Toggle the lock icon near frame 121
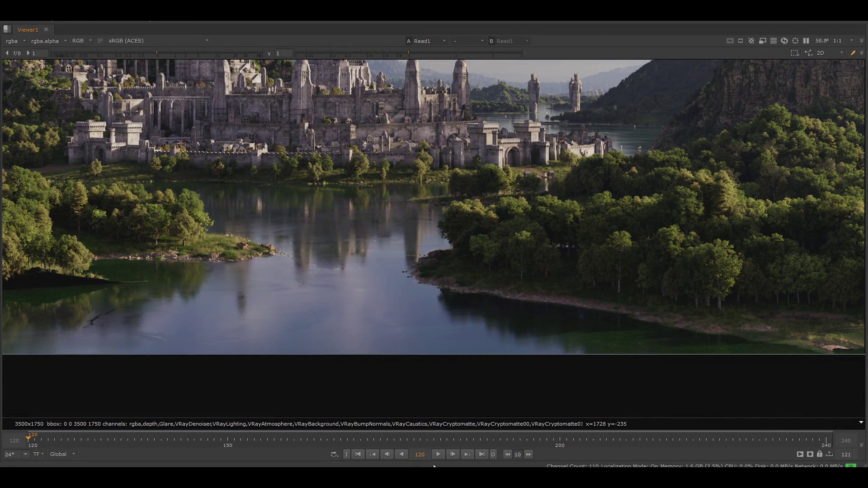 820,454
